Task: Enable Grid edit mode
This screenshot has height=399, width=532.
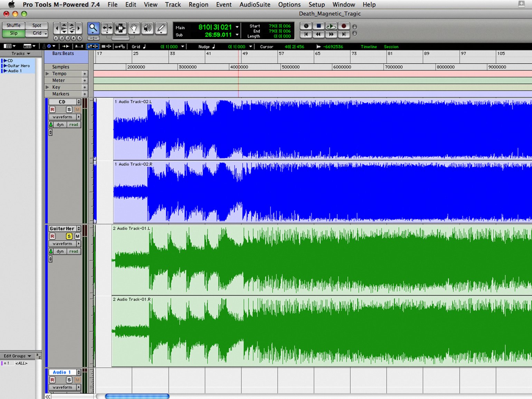Action: click(x=37, y=33)
